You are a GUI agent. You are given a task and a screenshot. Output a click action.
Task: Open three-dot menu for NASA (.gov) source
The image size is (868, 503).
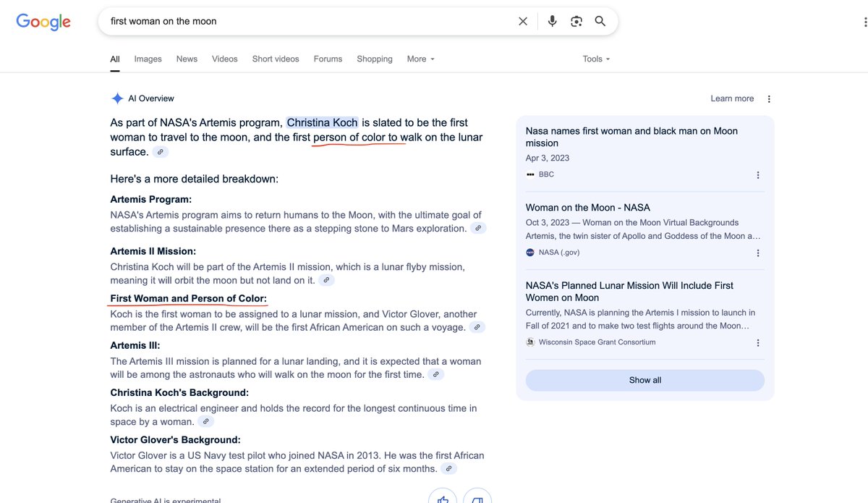coord(758,253)
